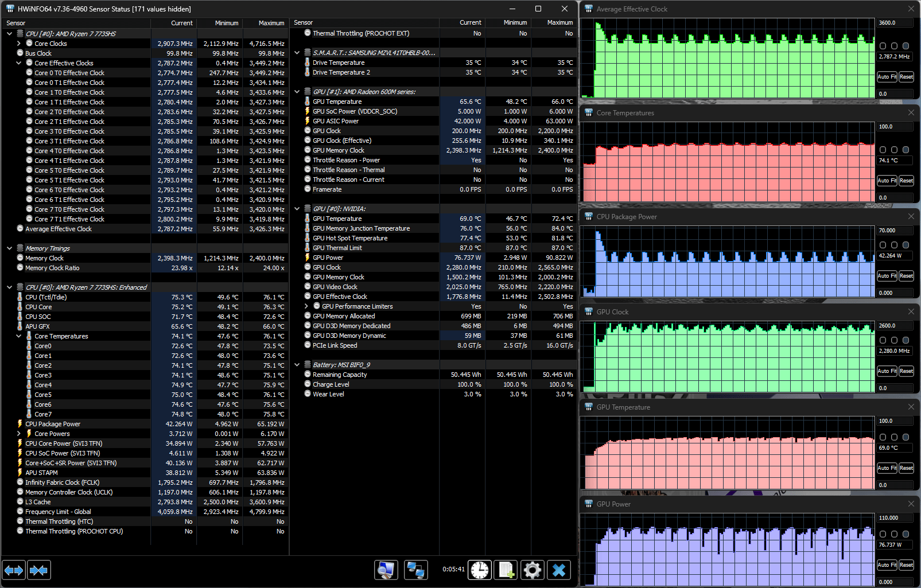Click the GPU Power graph window's title icon
921x588 pixels.
(x=589, y=504)
